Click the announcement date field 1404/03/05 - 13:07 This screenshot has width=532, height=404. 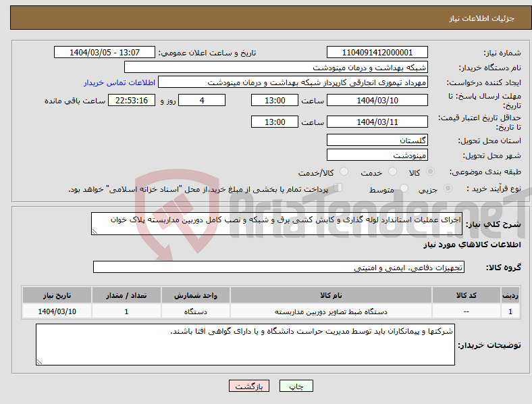(x=105, y=52)
